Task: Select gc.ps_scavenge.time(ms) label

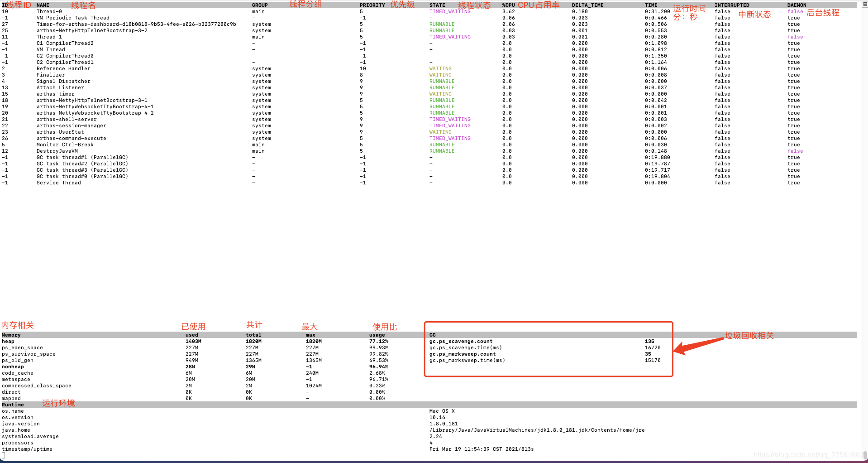Action: click(x=466, y=348)
